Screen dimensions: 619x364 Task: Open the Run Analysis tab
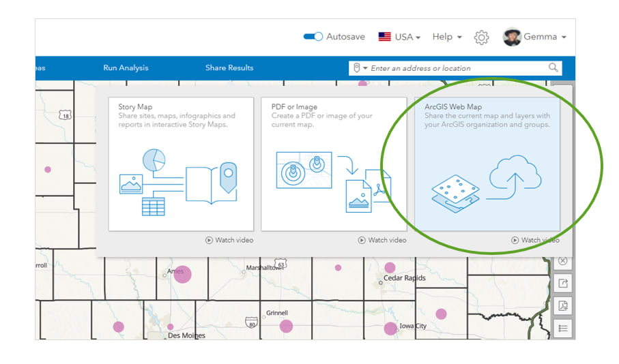pyautogui.click(x=126, y=68)
